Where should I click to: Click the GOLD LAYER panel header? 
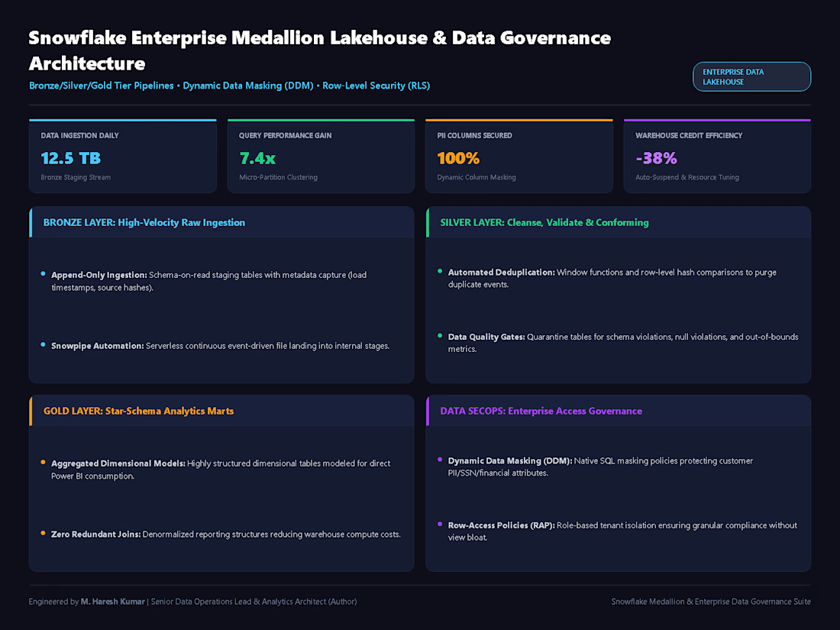pos(221,411)
